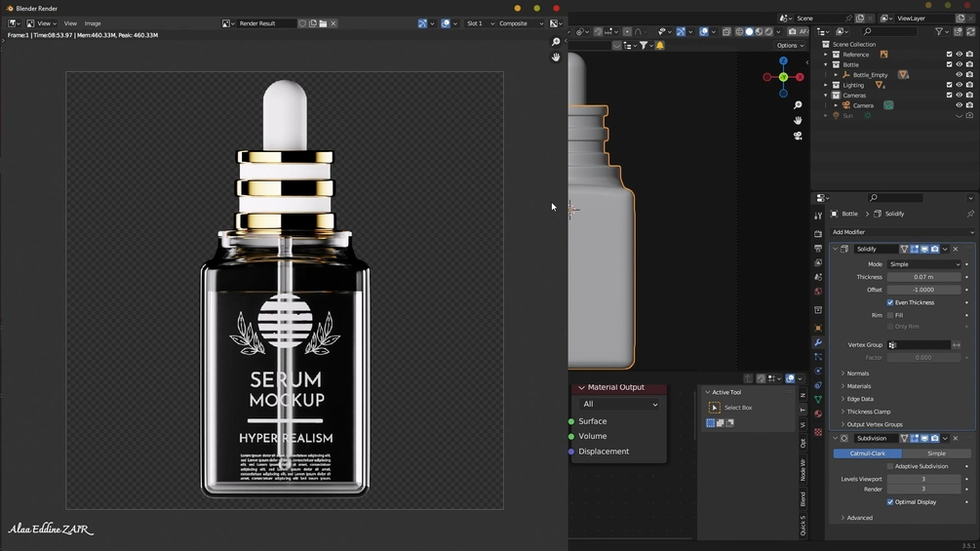This screenshot has height=551, width=980.
Task: Click the Z axis on the navigation gizmo
Action: click(783, 61)
